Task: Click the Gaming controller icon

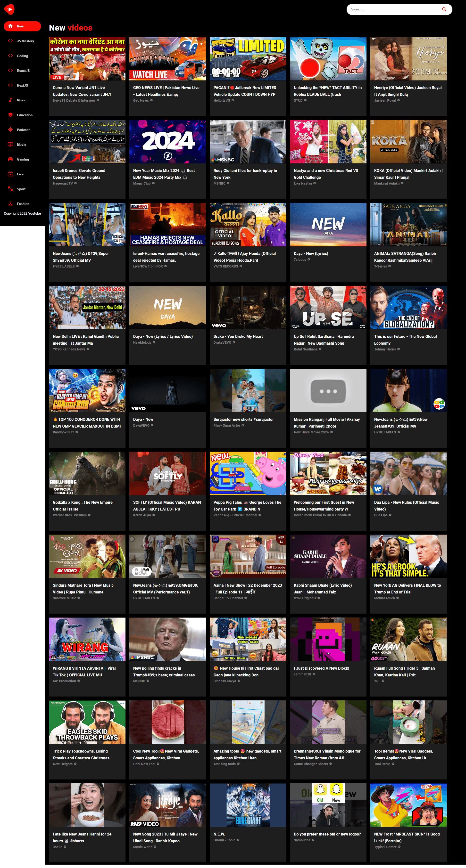Action: (x=10, y=159)
